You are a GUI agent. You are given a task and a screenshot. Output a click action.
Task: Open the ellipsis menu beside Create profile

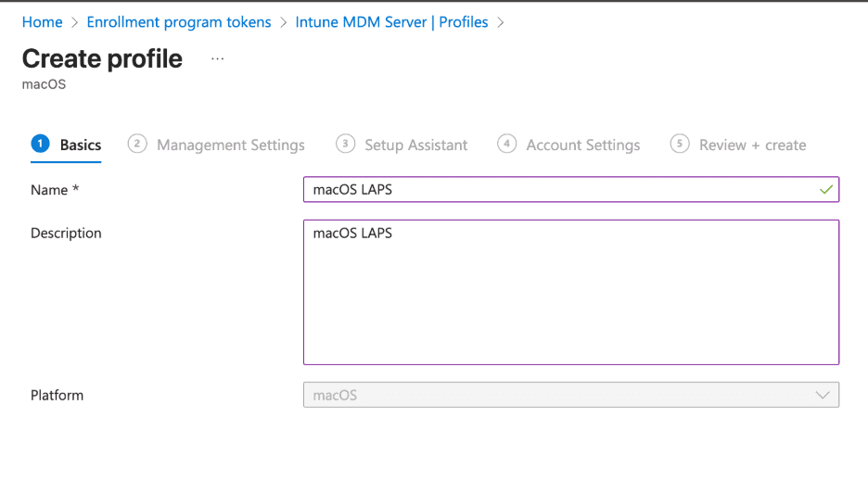[217, 58]
